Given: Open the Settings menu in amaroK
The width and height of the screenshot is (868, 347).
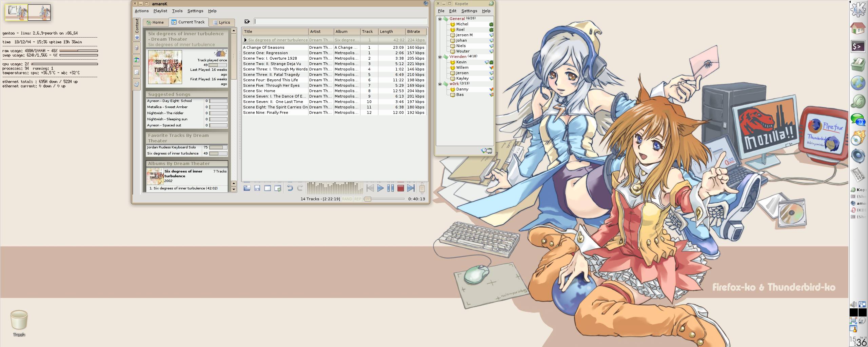Looking at the screenshot, I should click(x=195, y=11).
